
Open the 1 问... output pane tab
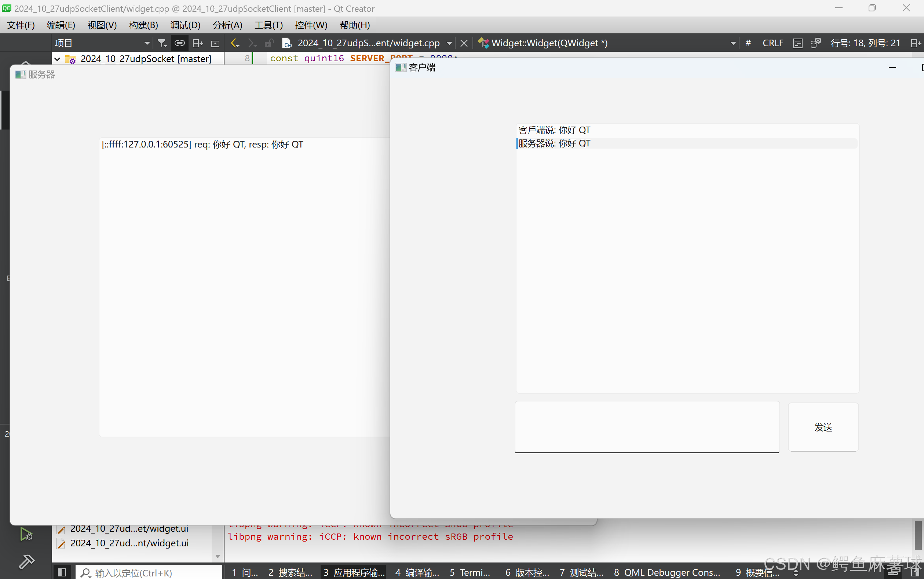(x=245, y=572)
